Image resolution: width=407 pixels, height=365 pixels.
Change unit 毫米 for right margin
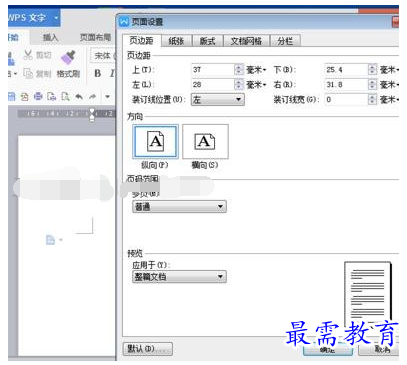tap(389, 85)
